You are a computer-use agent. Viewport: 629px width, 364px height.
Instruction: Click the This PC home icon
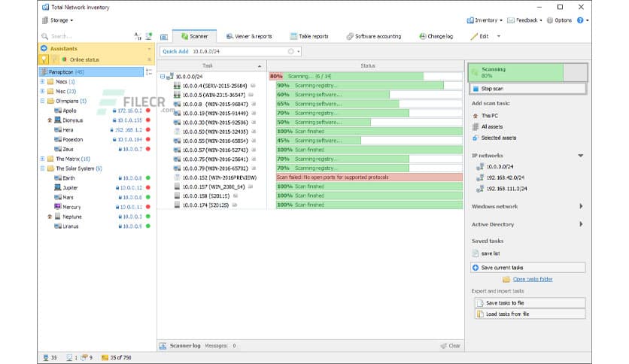pos(476,116)
